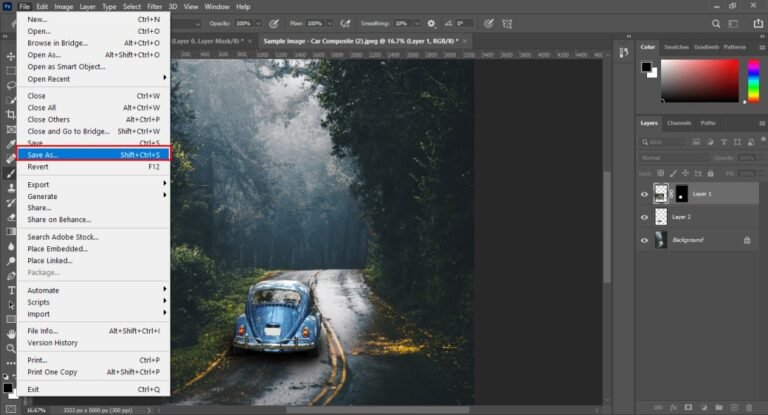Open Flow dropdown in options bar
The height and width of the screenshot is (415, 768).
tap(330, 24)
